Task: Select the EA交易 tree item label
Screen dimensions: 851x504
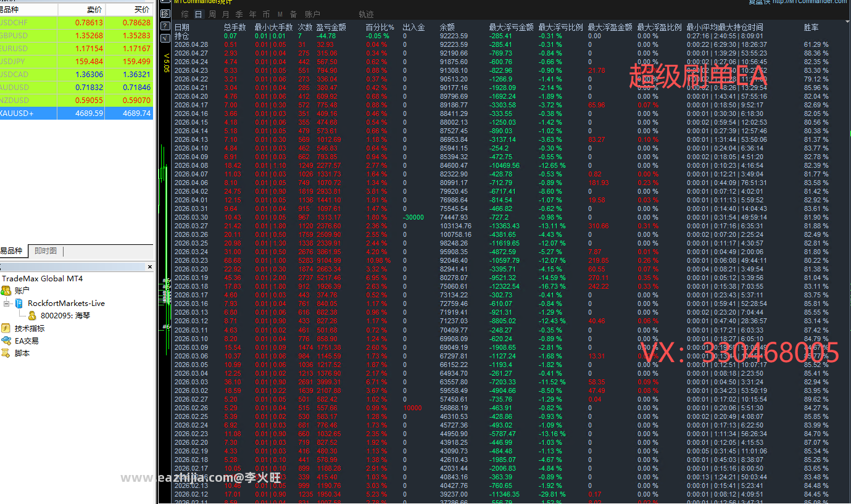Action: 27,341
